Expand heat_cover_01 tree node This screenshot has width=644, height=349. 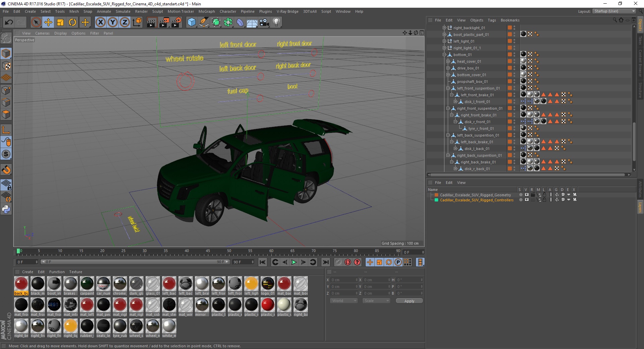448,61
